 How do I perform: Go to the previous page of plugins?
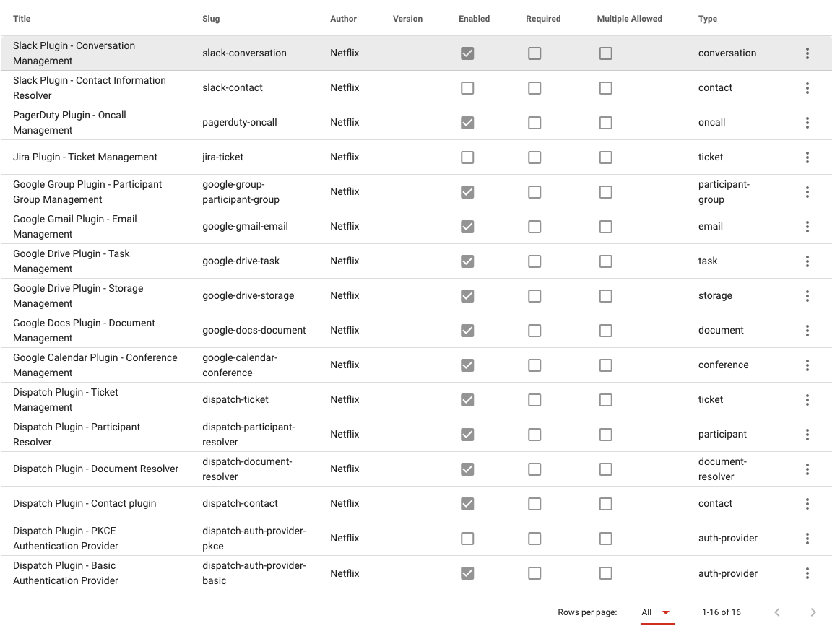coord(777,612)
